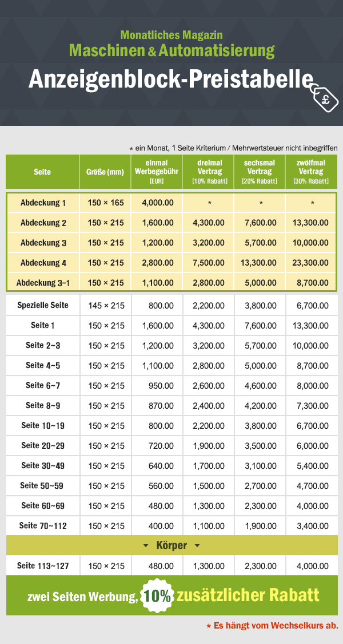Screen dimensions: 343x644
Task: Click the Maschinen & Automatisierung heading
Action: [x=171, y=51]
